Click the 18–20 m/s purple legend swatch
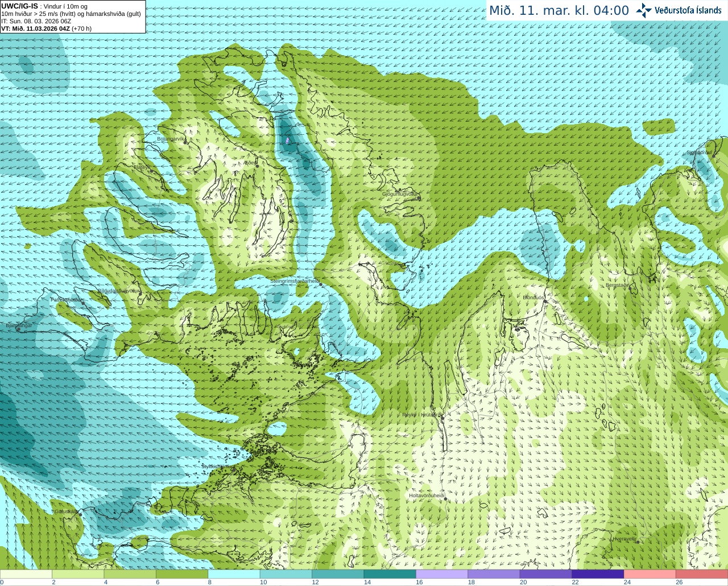Image resolution: width=728 pixels, height=586 pixels. (494, 574)
